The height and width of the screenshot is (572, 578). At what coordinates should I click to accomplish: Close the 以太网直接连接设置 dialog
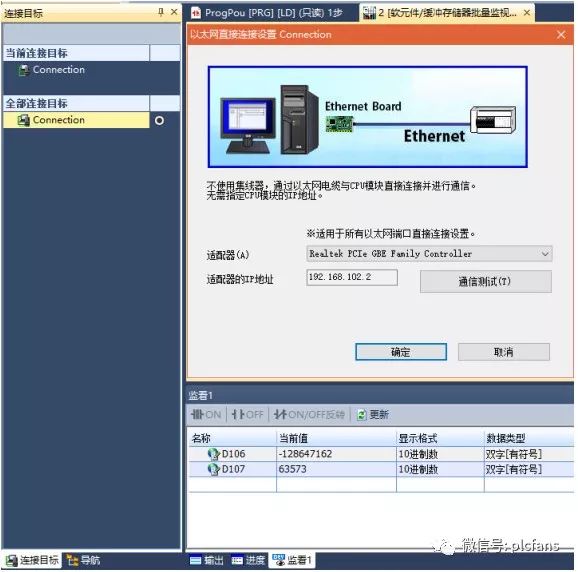(x=561, y=35)
